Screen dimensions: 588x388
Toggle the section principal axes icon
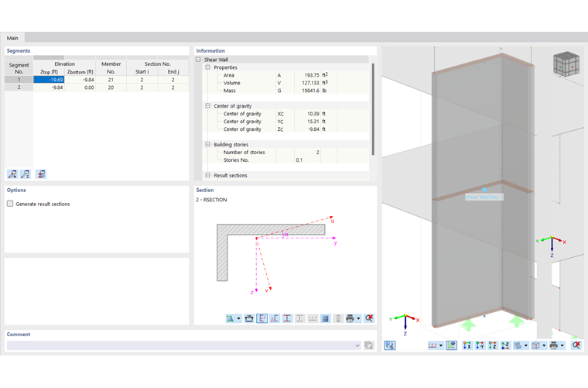point(275,318)
